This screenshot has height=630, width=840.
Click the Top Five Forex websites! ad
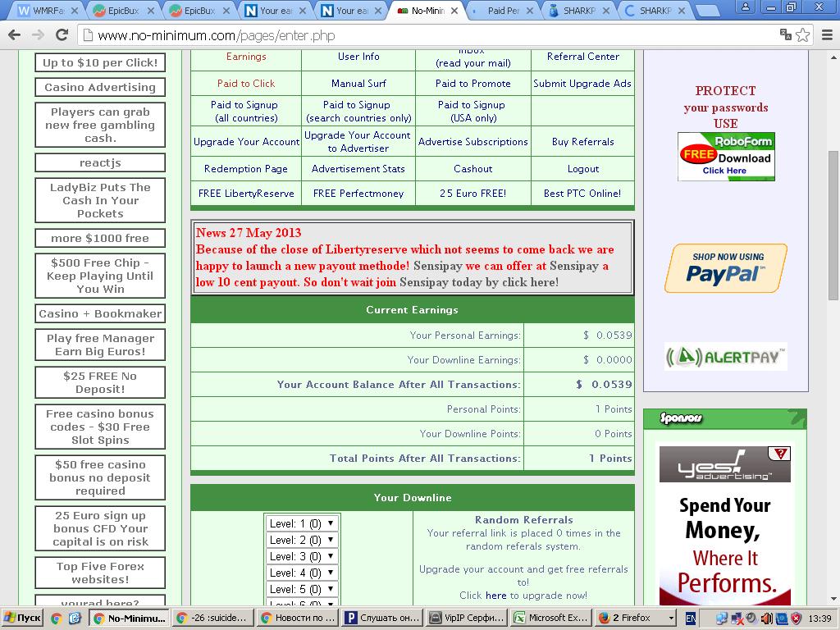(100, 573)
